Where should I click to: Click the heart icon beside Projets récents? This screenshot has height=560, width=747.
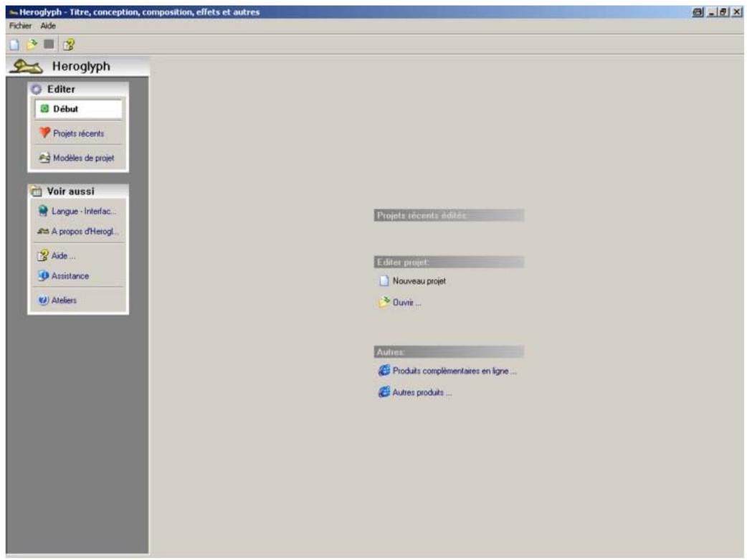[x=44, y=133]
